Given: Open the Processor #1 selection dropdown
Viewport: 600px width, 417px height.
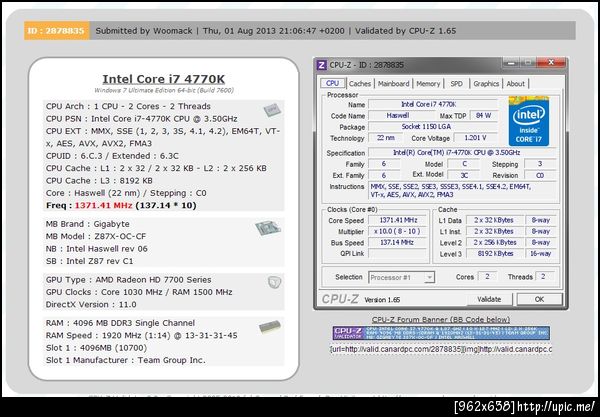Looking at the screenshot, I should click(x=430, y=277).
